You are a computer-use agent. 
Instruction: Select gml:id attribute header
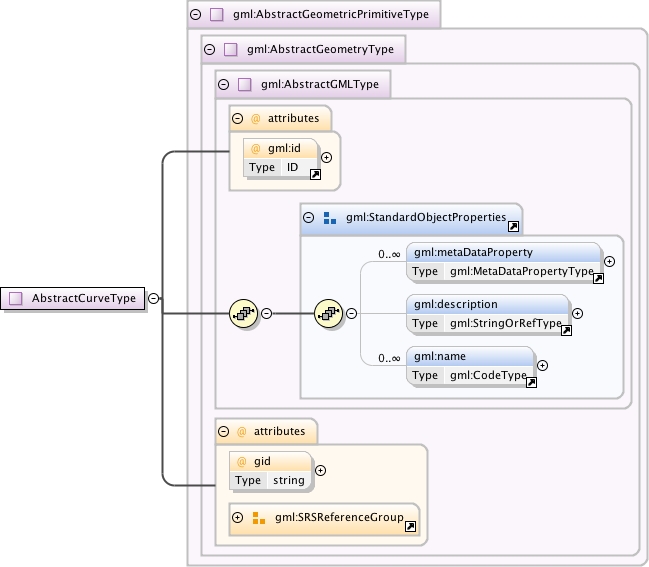pyautogui.click(x=280, y=149)
